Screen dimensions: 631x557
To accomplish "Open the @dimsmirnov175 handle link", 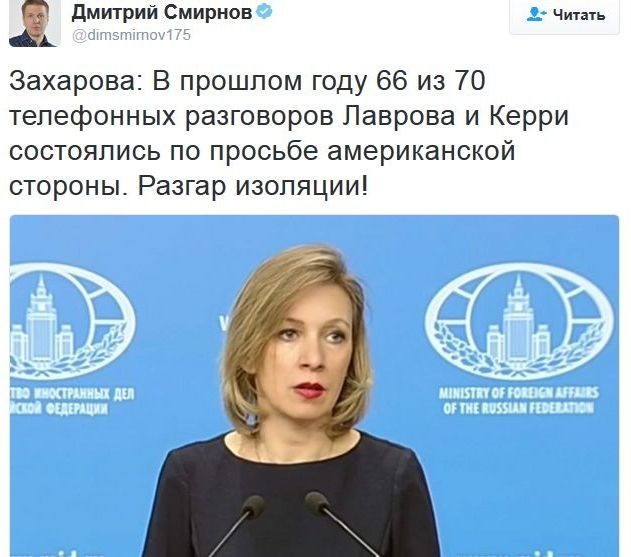I will click(131, 35).
